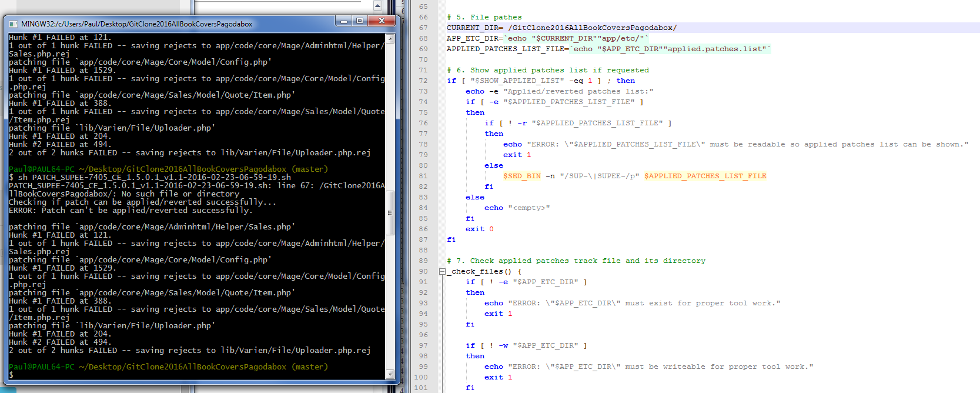Screen dimensions: 980x393
Task: Click the terminal scrollbar down arrow
Action: tap(390, 374)
